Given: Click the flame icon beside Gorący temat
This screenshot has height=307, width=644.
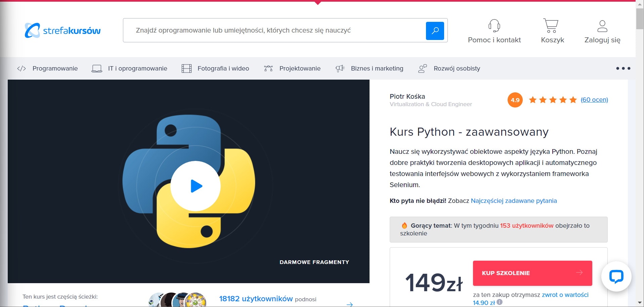Looking at the screenshot, I should point(404,226).
